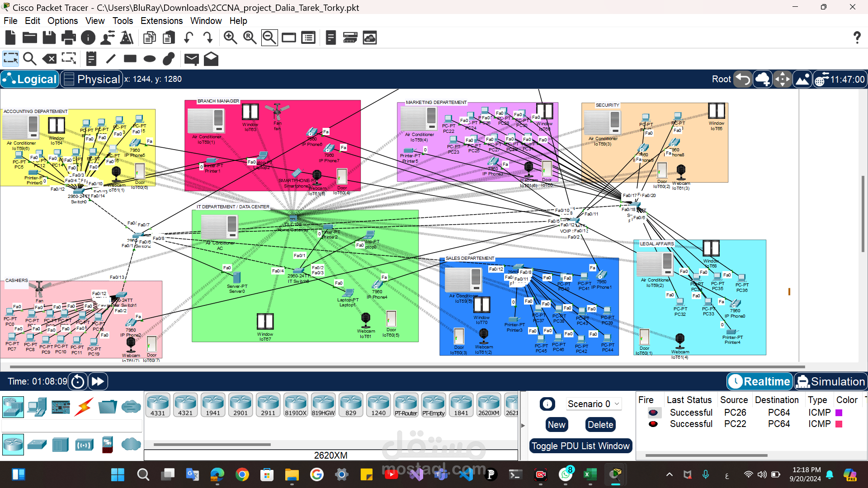Image resolution: width=868 pixels, height=488 pixels.
Task: Select the End Devices category icon
Action: click(x=37, y=407)
